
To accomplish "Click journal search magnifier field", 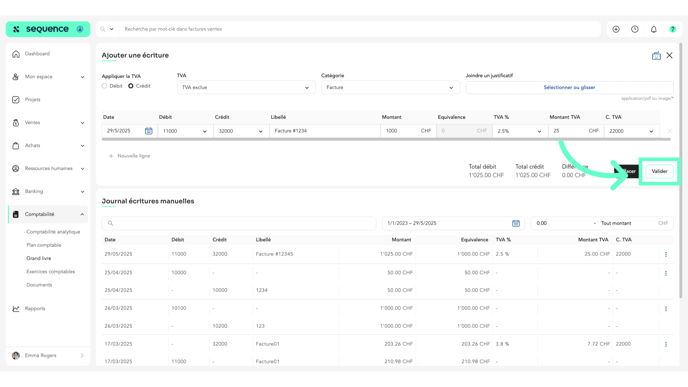I will pos(239,223).
